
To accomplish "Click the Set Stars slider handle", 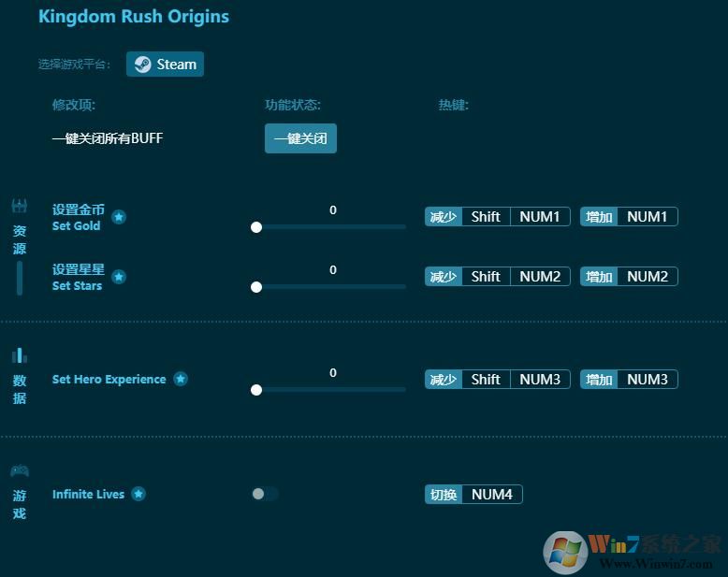I will (x=256, y=287).
